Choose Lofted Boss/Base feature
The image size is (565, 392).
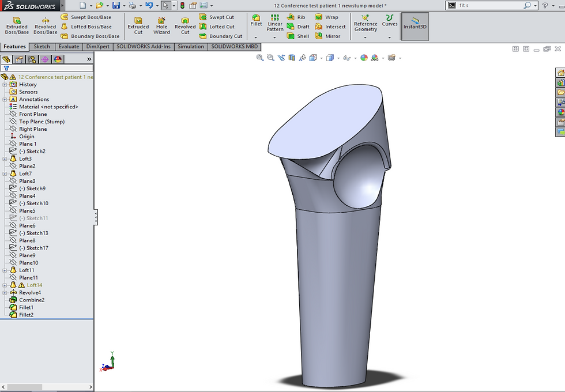(86, 27)
